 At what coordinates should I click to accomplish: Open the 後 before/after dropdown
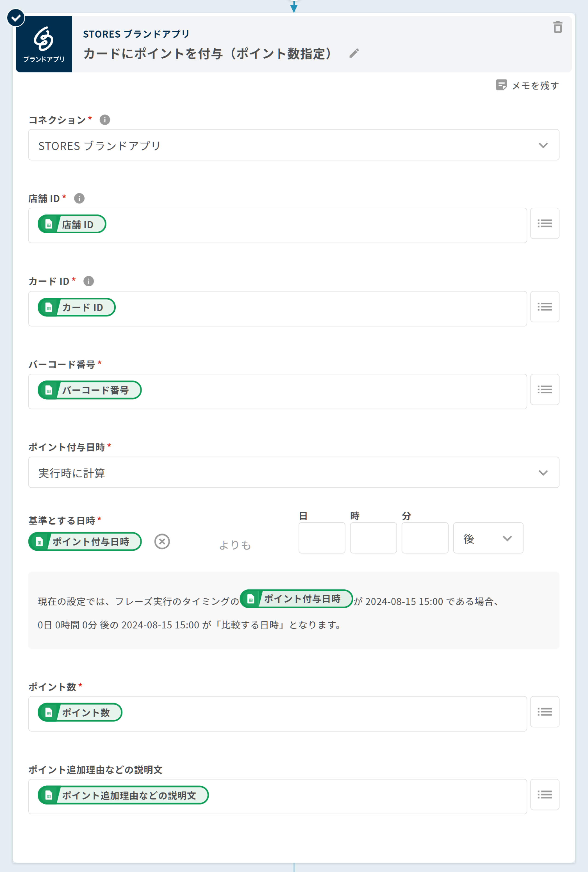click(487, 538)
